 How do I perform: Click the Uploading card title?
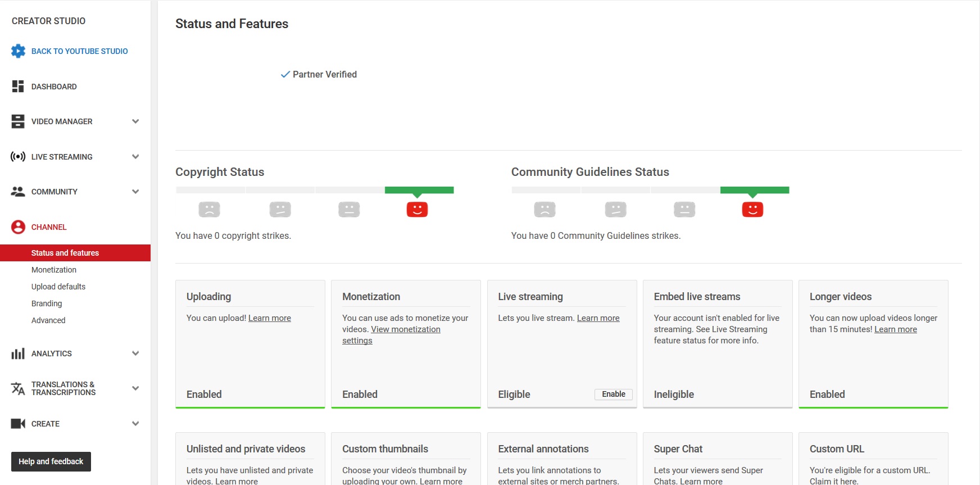[209, 297]
